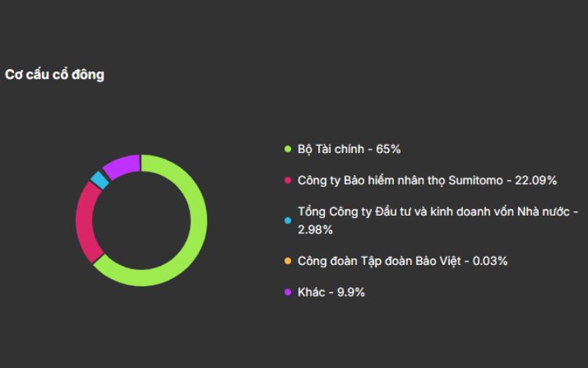
Task: Click the green legend dot for Bộ Tài chính
Action: [x=288, y=149]
